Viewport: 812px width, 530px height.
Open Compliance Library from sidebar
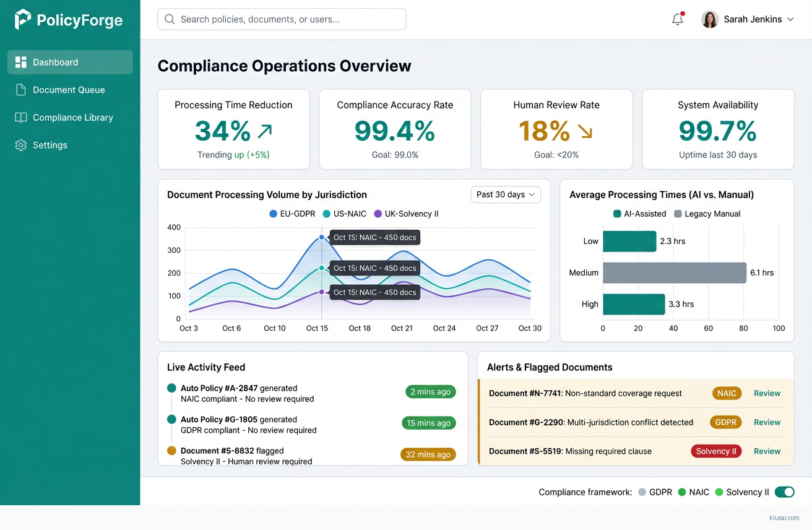click(x=72, y=118)
